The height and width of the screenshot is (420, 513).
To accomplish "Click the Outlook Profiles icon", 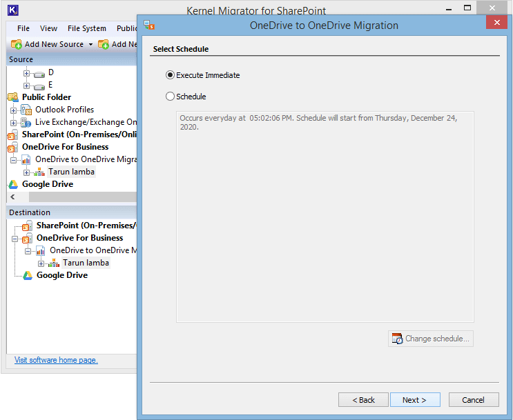I will [x=26, y=110].
